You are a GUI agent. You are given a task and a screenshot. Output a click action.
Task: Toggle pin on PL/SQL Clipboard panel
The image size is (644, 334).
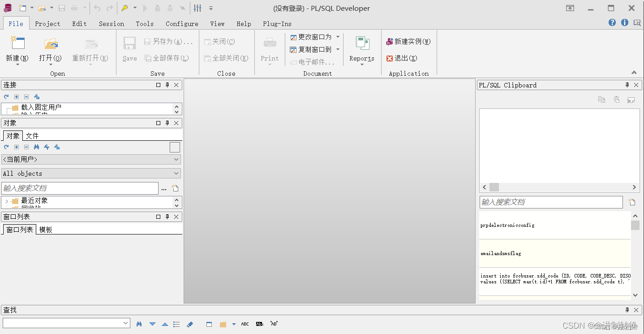coord(627,85)
